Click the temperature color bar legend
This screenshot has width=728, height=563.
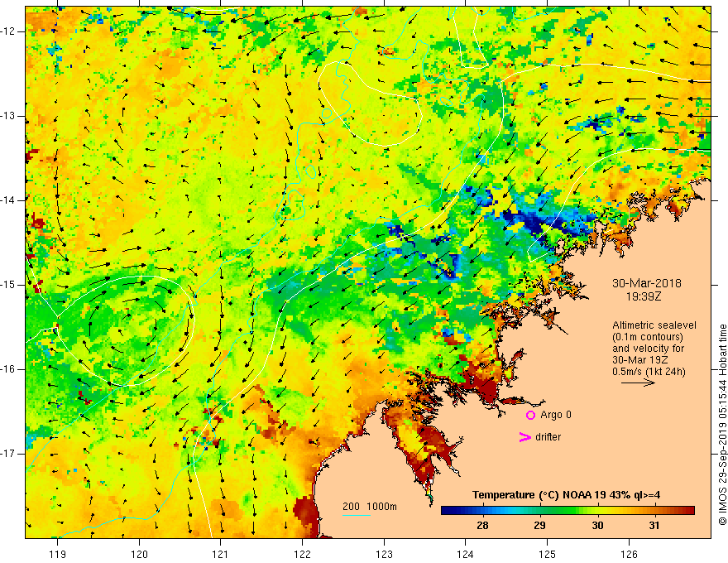point(568,511)
